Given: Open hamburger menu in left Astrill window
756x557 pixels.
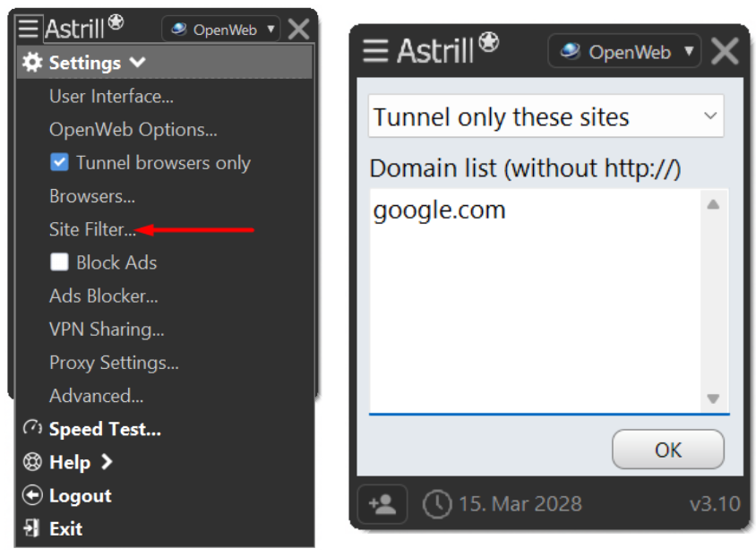Looking at the screenshot, I should click(28, 28).
